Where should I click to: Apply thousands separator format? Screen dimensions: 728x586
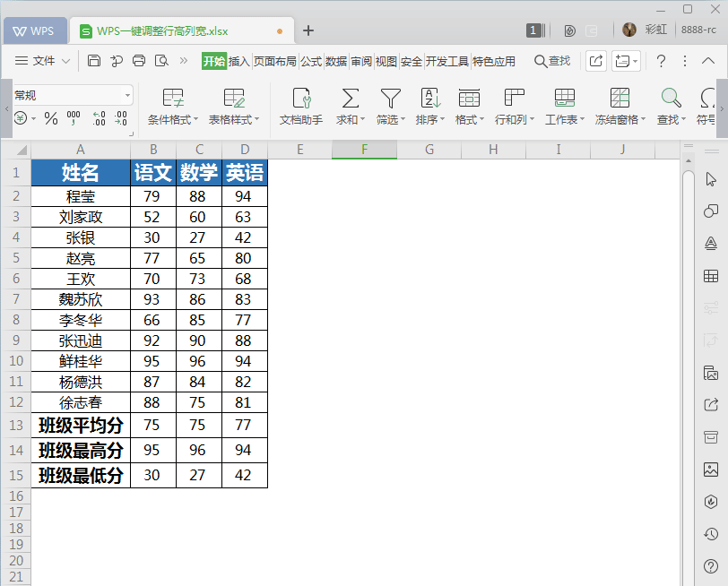[x=74, y=118]
